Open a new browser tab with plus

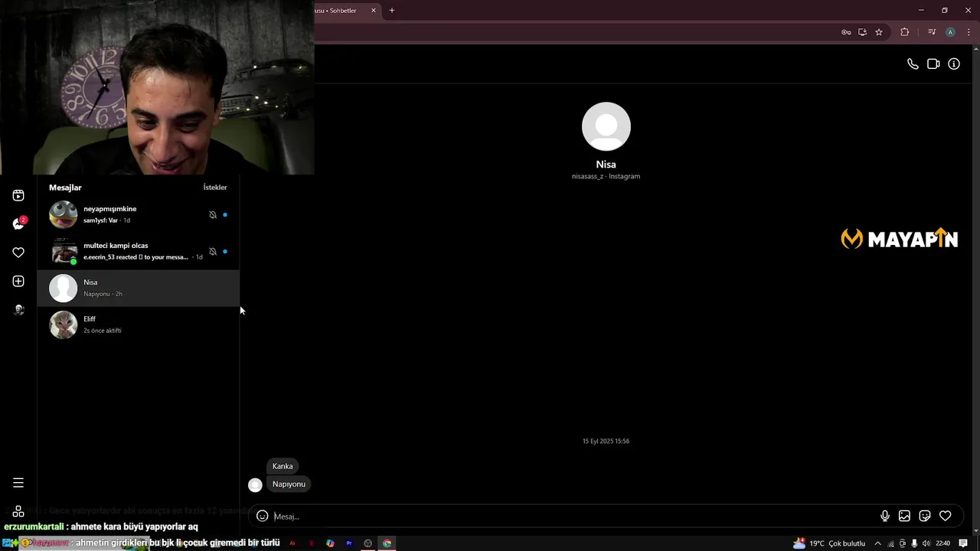click(392, 11)
